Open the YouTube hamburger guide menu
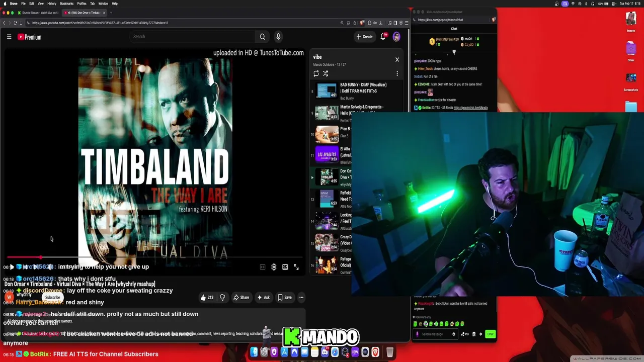The width and height of the screenshot is (644, 362). point(9,37)
